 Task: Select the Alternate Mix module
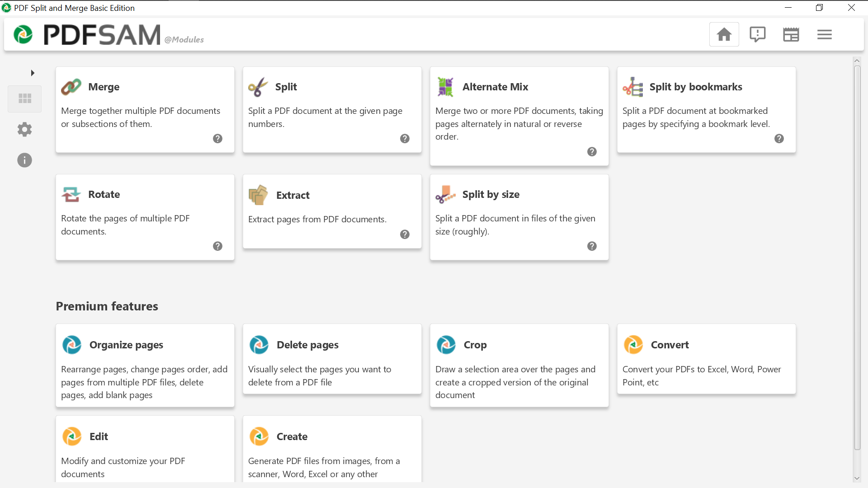click(x=519, y=116)
